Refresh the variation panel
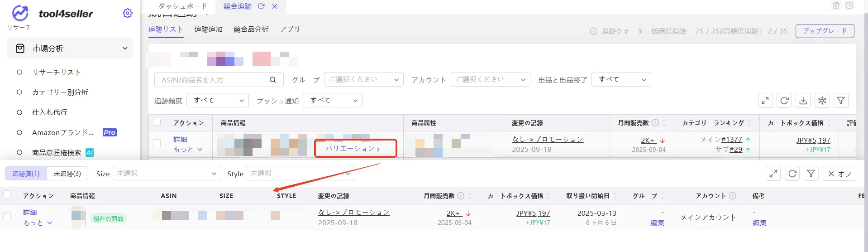The image size is (868, 252). click(792, 174)
